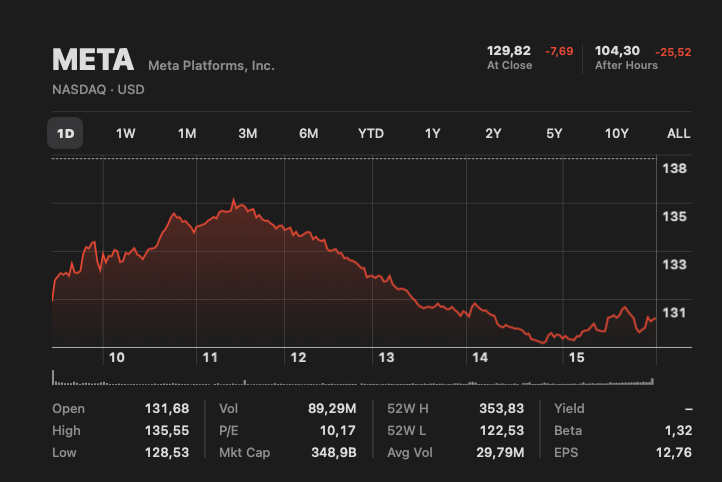Click the Meta Platforms, Inc. name

[211, 65]
